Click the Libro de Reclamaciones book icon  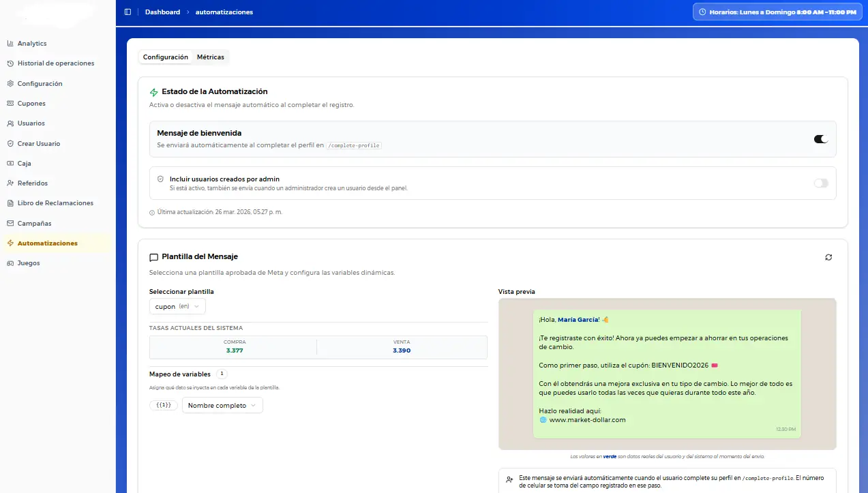tap(10, 203)
